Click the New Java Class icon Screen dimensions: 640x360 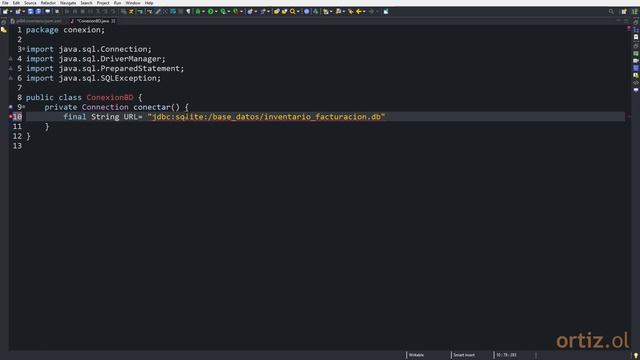coord(263,11)
